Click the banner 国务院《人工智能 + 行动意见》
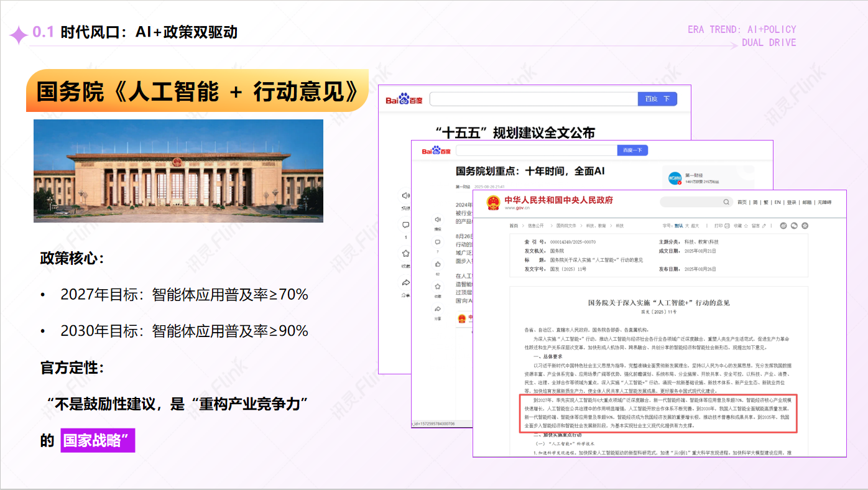The width and height of the screenshot is (868, 490). coord(198,91)
